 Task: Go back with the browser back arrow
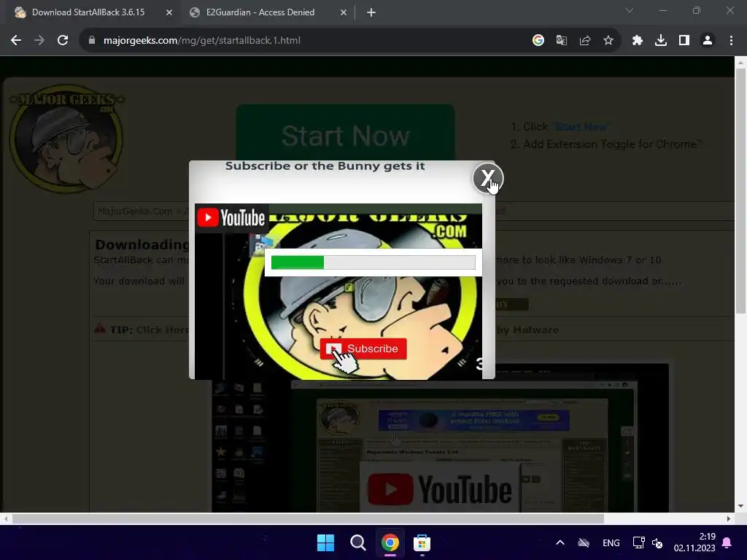pos(16,41)
